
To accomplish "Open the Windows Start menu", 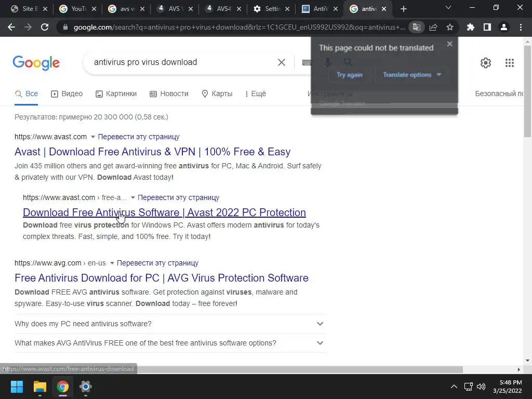I will pyautogui.click(x=17, y=387).
